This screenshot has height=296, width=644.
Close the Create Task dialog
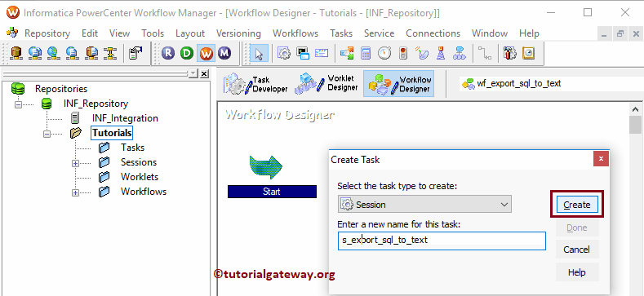[601, 158]
